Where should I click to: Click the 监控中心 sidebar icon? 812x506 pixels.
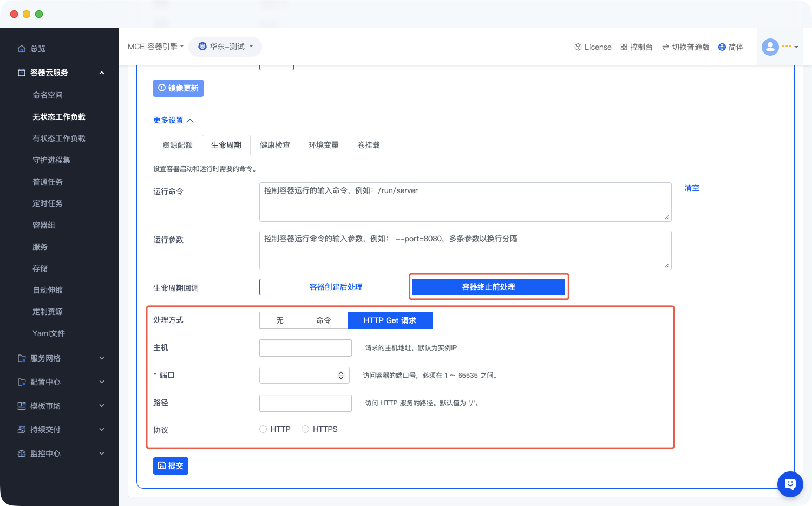(x=22, y=454)
